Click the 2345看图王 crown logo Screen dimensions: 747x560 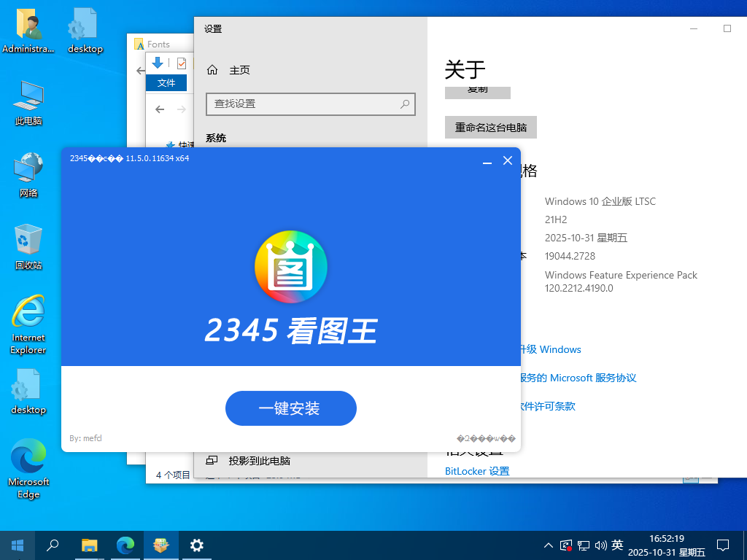[290, 267]
